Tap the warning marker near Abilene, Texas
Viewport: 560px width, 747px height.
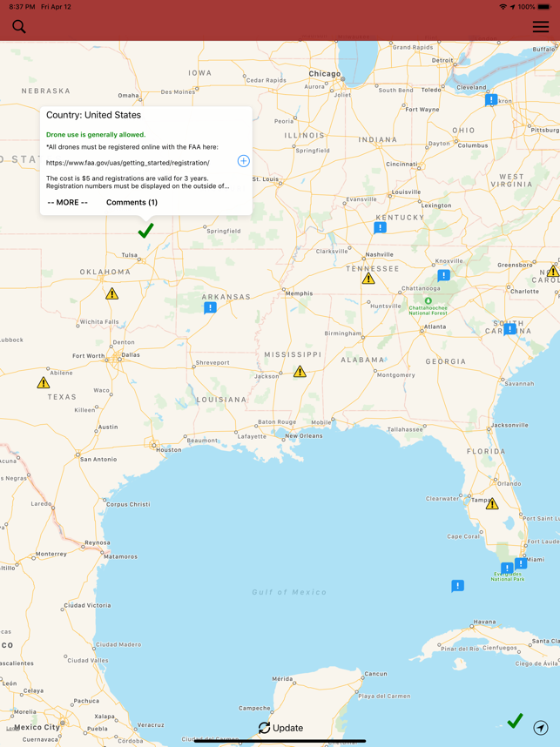[x=44, y=382]
